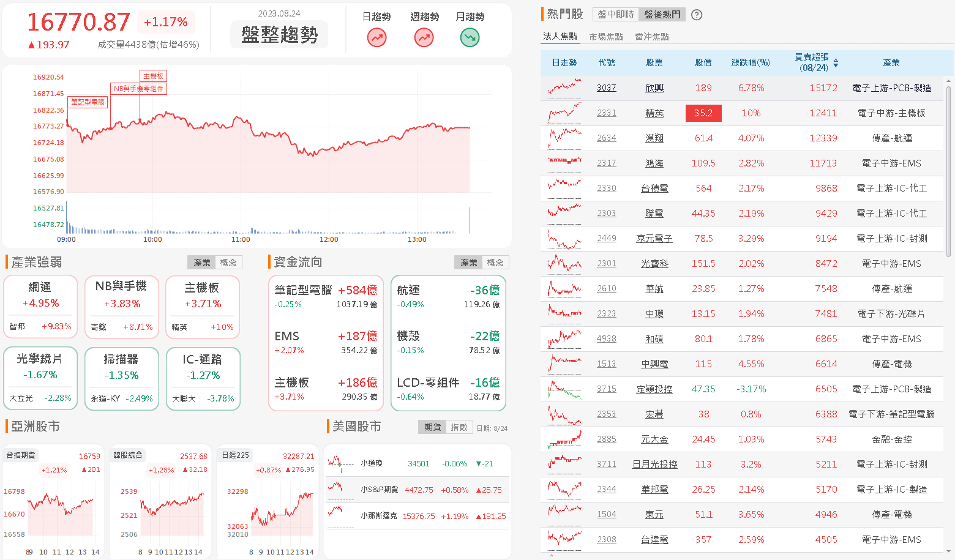955x560 pixels.
Task: Click the highlighted 35.2 price cell
Action: click(x=703, y=113)
